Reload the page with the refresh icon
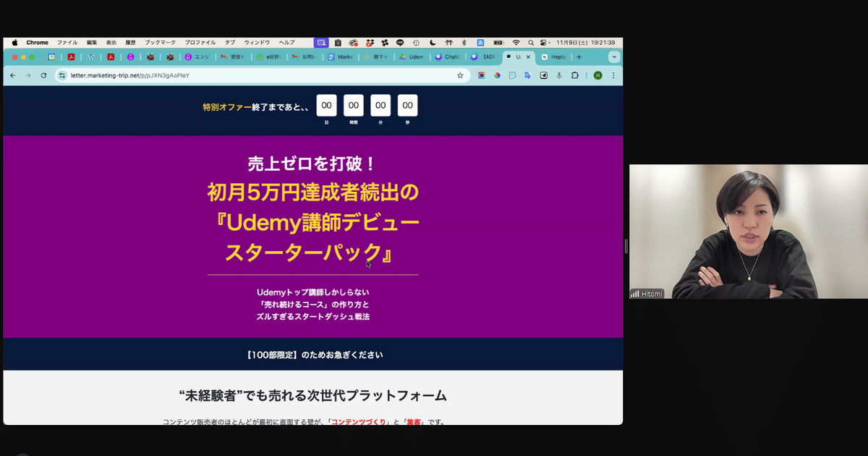The width and height of the screenshot is (868, 456). tap(43, 75)
